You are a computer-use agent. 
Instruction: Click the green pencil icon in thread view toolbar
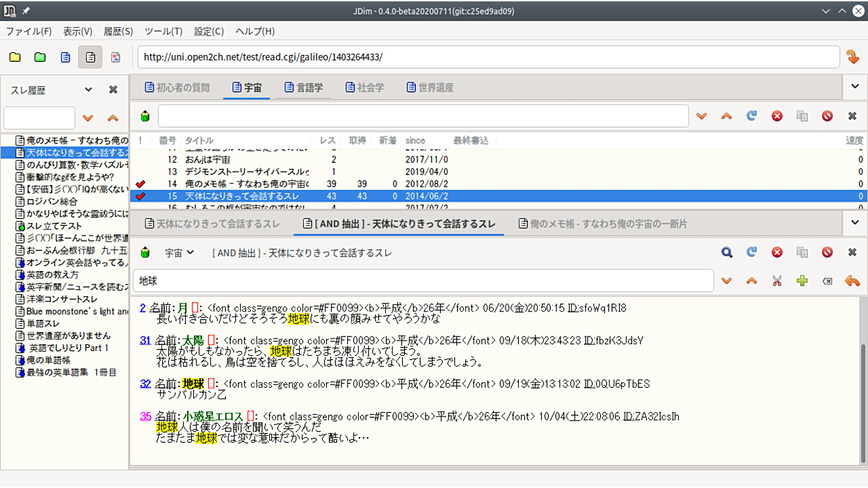pos(145,252)
